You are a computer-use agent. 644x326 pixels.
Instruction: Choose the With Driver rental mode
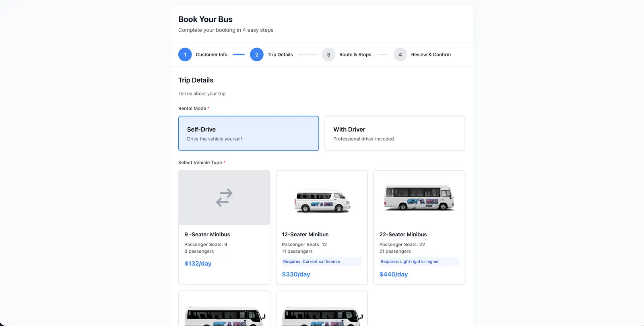[395, 133]
